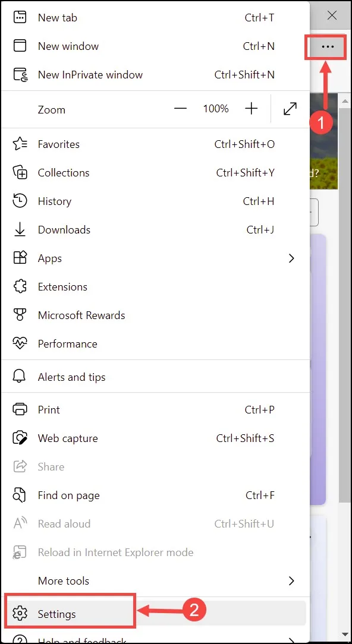The height and width of the screenshot is (644, 352).
Task: Click the Collections icon
Action: 20,172
